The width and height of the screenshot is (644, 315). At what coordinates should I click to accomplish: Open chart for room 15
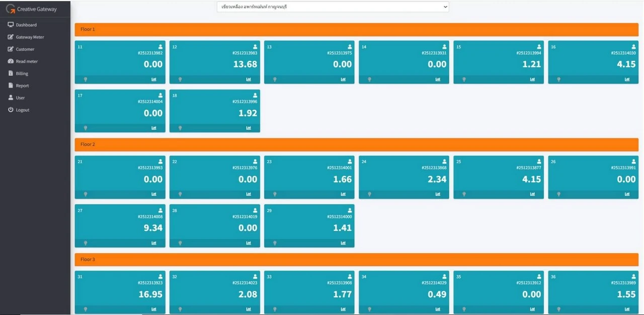pos(532,79)
